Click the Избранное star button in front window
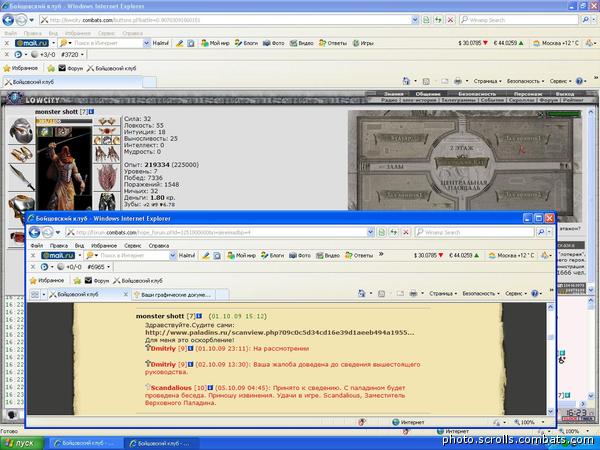 click(x=47, y=280)
